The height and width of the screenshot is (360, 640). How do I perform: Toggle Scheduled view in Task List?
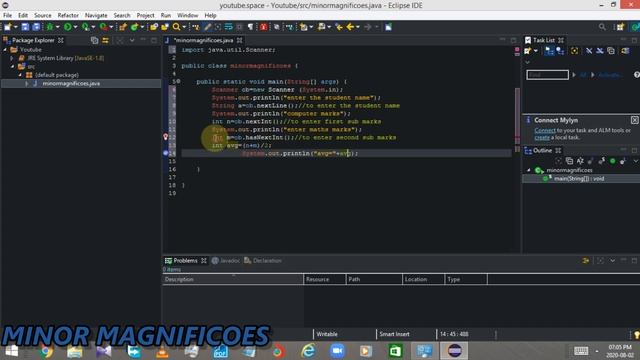coord(560,51)
